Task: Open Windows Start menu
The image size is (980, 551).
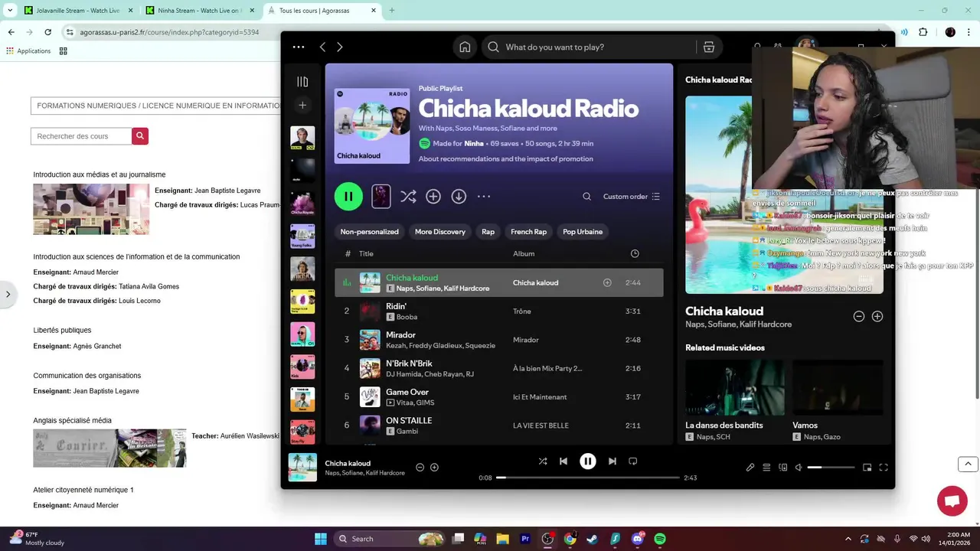Action: pyautogui.click(x=321, y=539)
